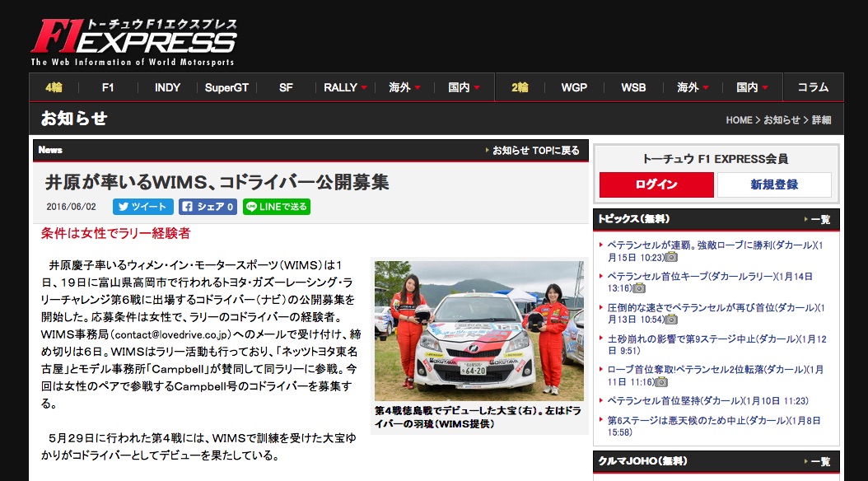
Task: Click the LINEで送る button
Action: pos(276,207)
